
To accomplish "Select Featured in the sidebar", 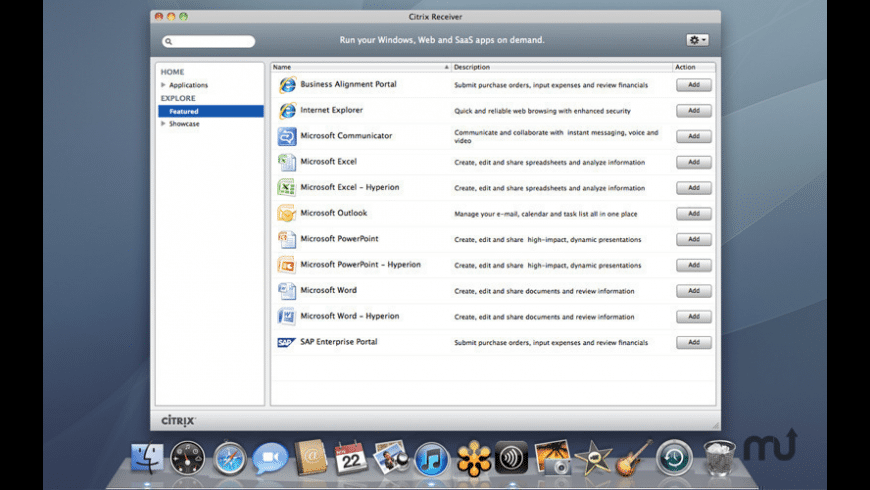I will pyautogui.click(x=210, y=111).
